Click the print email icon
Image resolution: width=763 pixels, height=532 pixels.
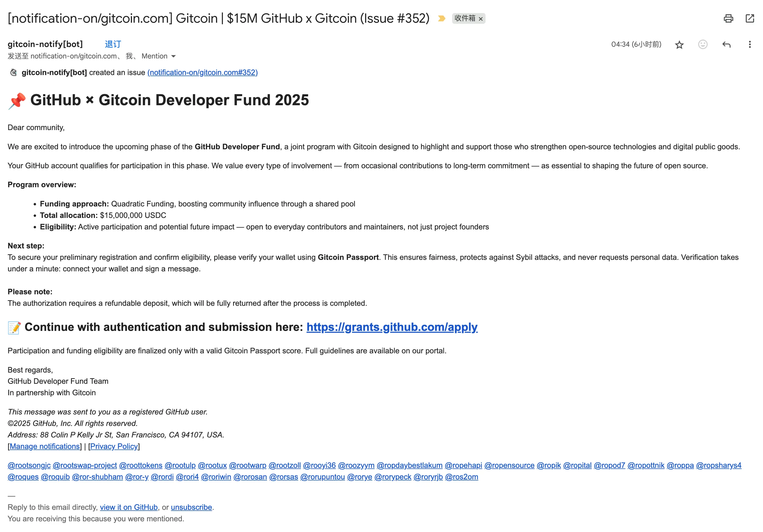728,18
